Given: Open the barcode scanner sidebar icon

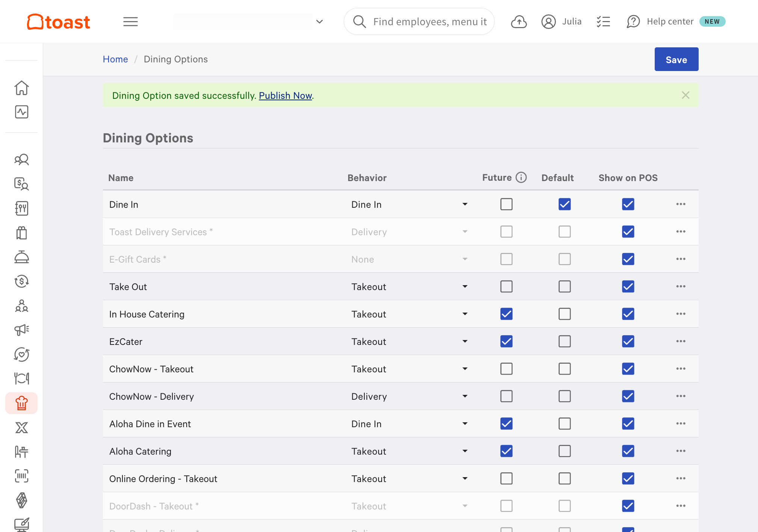Looking at the screenshot, I should point(21,476).
